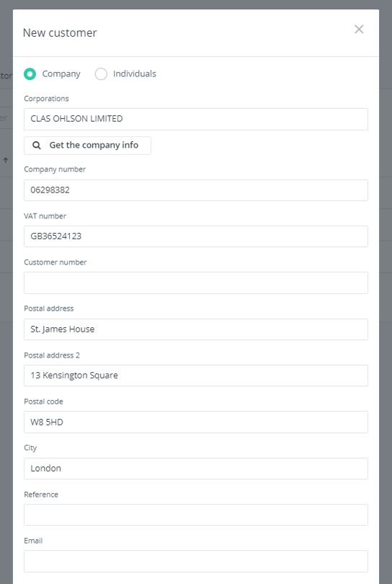The width and height of the screenshot is (392, 584).
Task: Select the Company radio button
Action: pyautogui.click(x=30, y=74)
